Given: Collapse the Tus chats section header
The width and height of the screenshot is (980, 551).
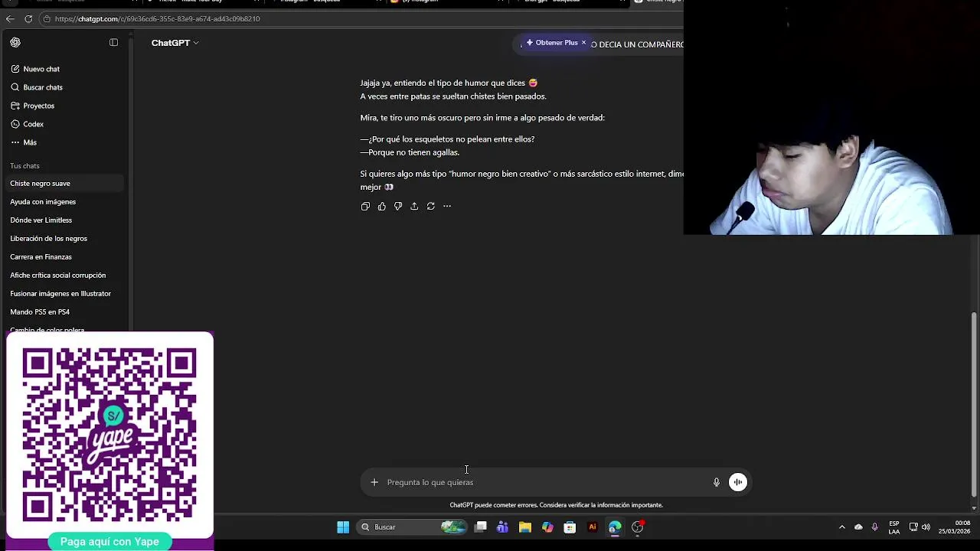Looking at the screenshot, I should pos(24,166).
